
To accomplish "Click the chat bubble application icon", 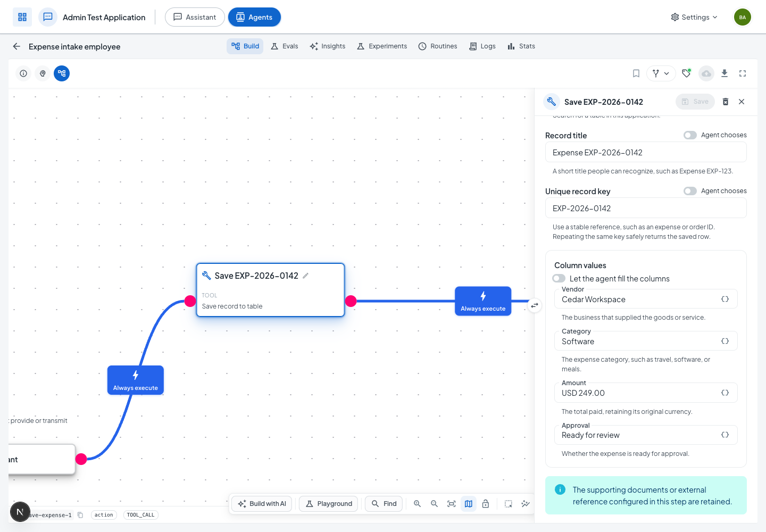I will [48, 17].
